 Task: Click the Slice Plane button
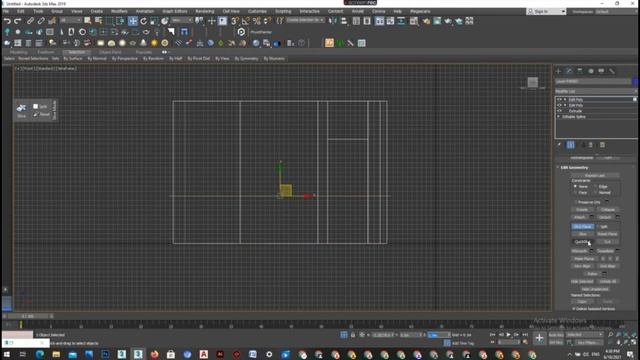tap(582, 227)
